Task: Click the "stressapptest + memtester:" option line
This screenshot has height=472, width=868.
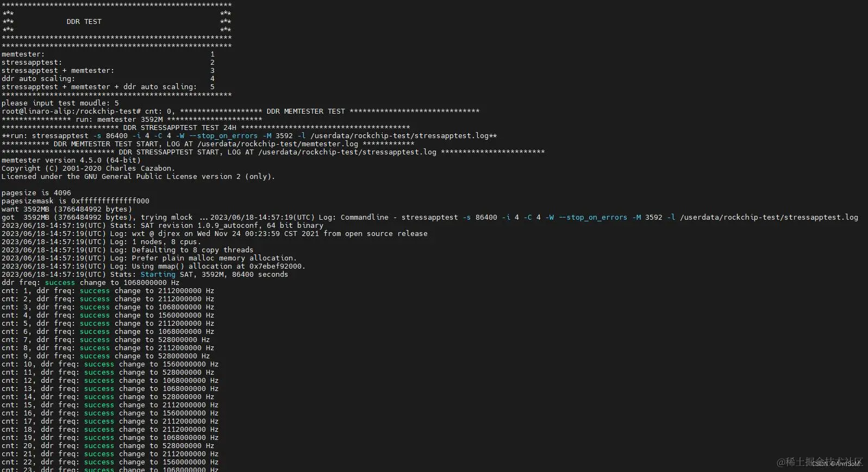Action: [x=108, y=71]
